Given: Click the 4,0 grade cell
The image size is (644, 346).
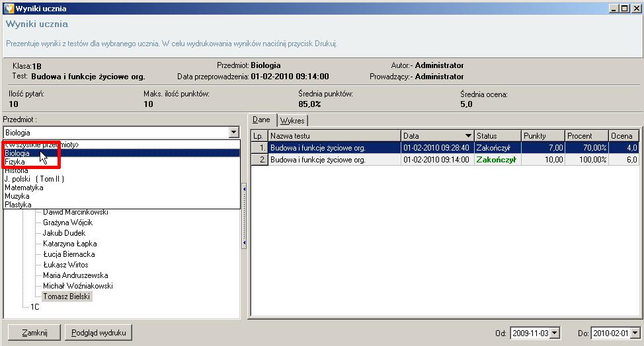Looking at the screenshot, I should (624, 148).
